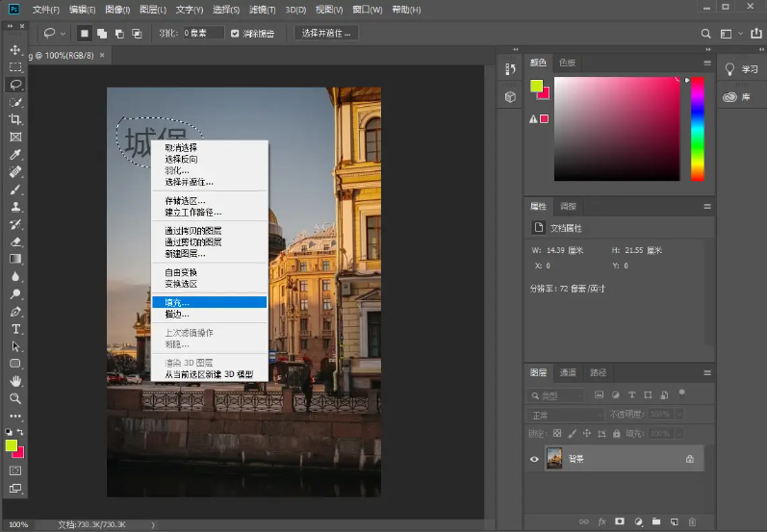Click the foreground color swatch in toolbox
Screen dimensions: 767x532
11,445
